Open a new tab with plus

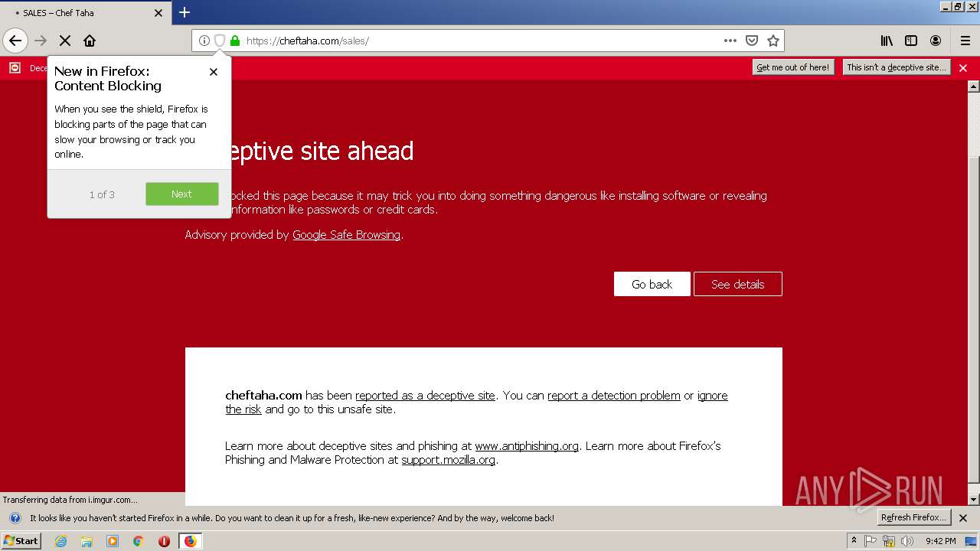(185, 12)
